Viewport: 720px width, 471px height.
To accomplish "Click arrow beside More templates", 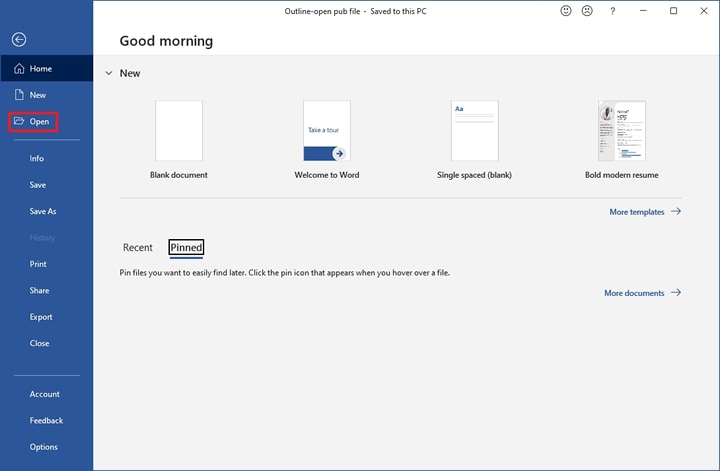I will pyautogui.click(x=676, y=212).
